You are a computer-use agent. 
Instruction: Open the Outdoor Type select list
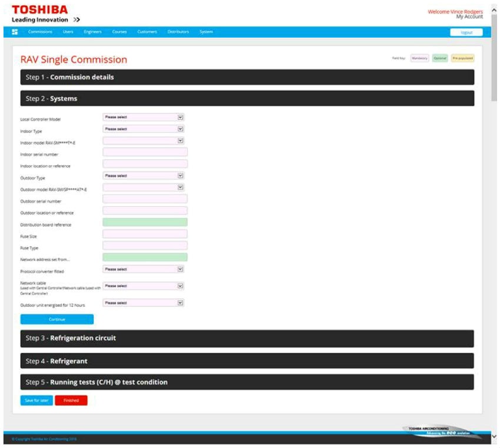tap(144, 176)
